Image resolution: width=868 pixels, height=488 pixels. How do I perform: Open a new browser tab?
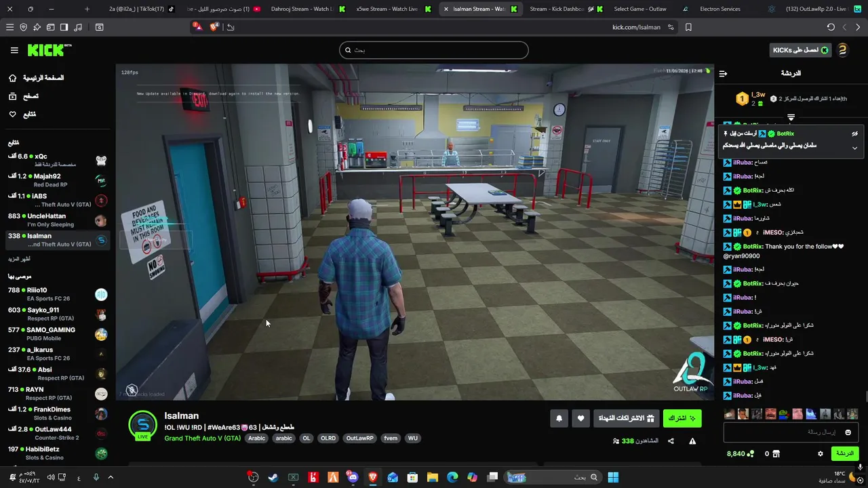point(87,9)
